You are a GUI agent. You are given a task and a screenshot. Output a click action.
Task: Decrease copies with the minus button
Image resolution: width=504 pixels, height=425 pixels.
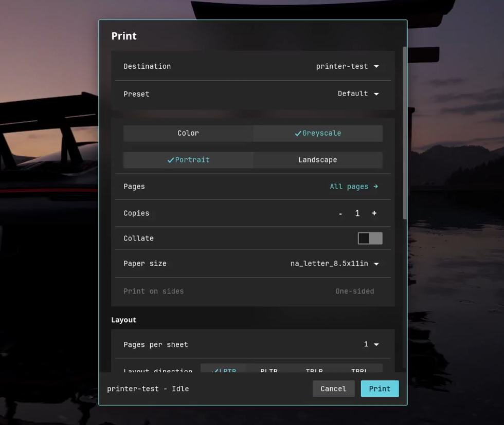[x=340, y=213]
